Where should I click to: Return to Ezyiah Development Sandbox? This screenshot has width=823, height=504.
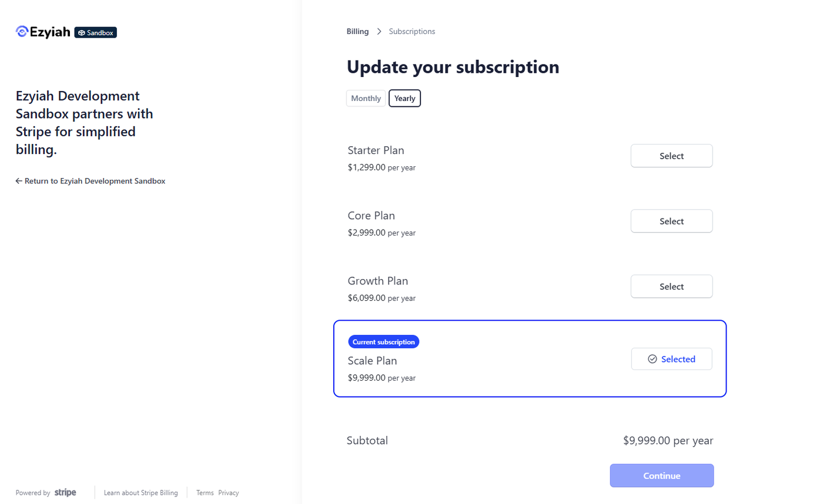coord(95,182)
